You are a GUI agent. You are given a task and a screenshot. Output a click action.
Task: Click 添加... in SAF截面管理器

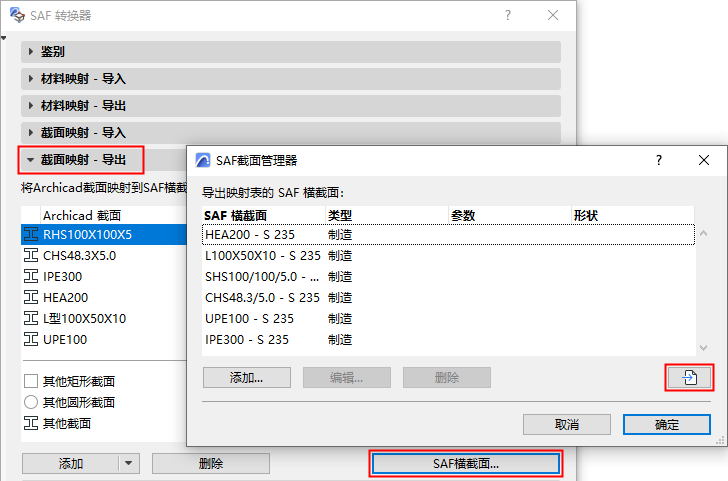coord(247,377)
